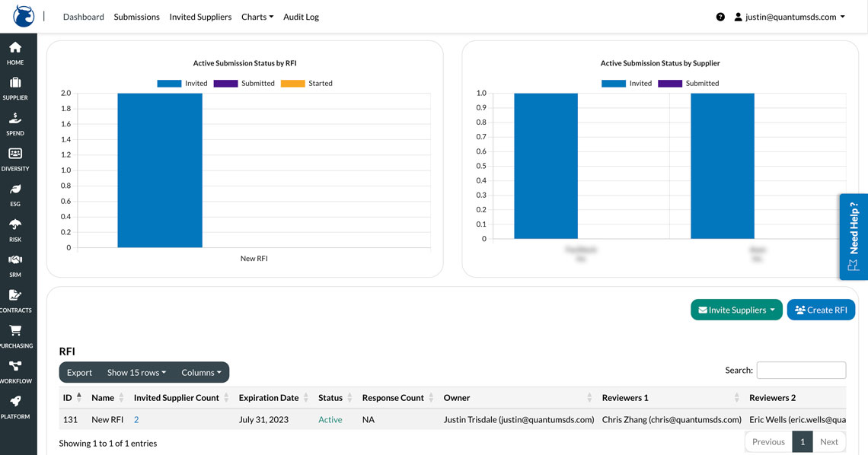Open the invited supplier count link for New RFI
The height and width of the screenshot is (455, 868).
click(136, 419)
